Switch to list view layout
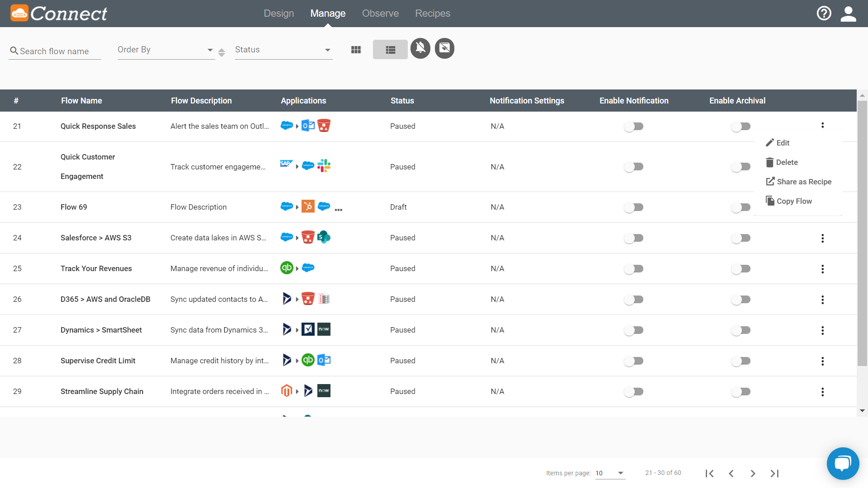Screen dimensions: 868x488 pos(391,50)
